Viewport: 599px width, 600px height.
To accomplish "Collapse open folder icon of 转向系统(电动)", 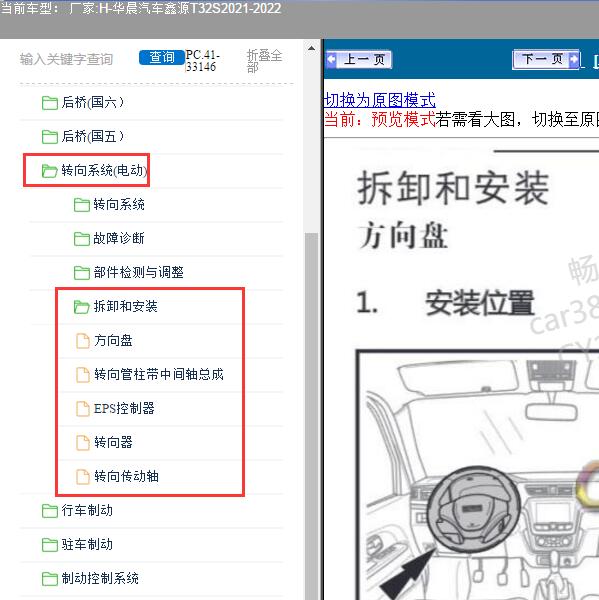I will (x=50, y=171).
